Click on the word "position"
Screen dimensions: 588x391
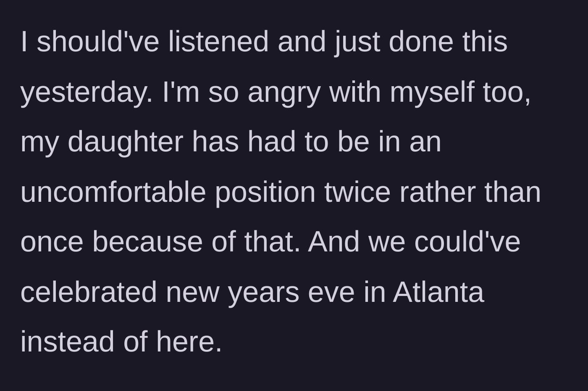[x=265, y=192]
